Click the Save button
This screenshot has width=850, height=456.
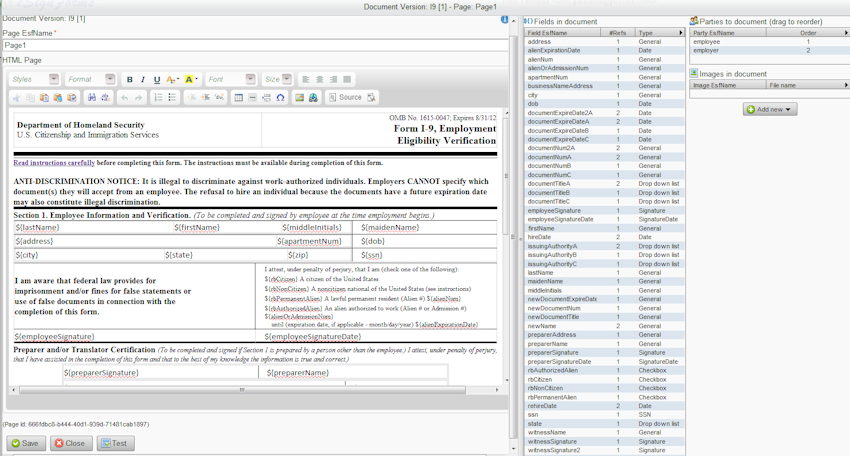pos(25,443)
